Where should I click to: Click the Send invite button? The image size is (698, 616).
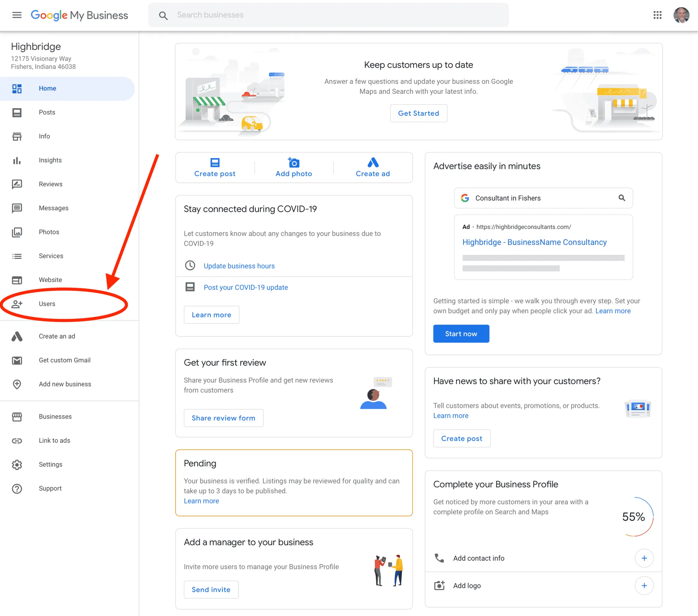pyautogui.click(x=211, y=589)
